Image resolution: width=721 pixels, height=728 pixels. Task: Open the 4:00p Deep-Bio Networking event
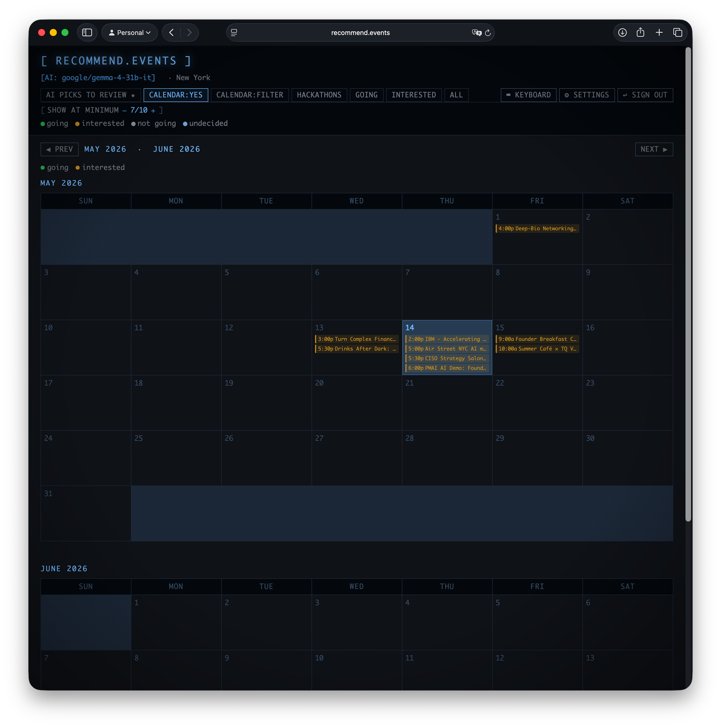point(537,228)
